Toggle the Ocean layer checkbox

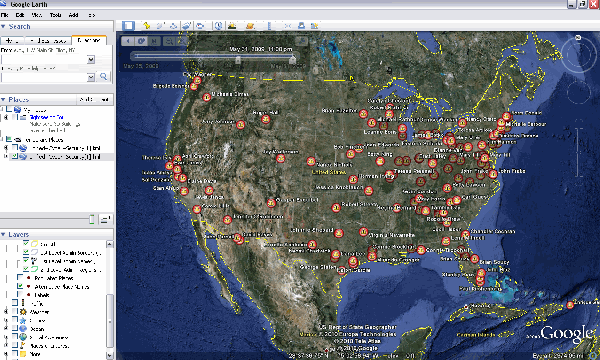click(x=15, y=329)
